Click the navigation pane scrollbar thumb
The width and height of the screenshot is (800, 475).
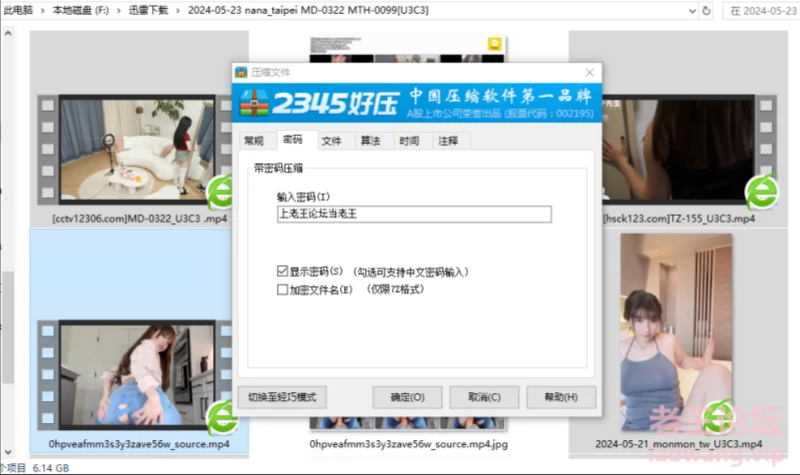click(8, 327)
